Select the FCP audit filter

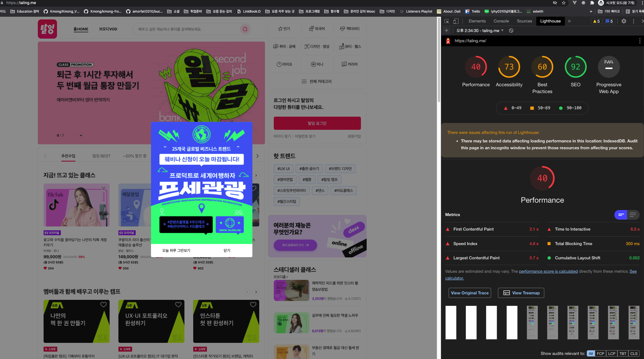tap(600, 354)
